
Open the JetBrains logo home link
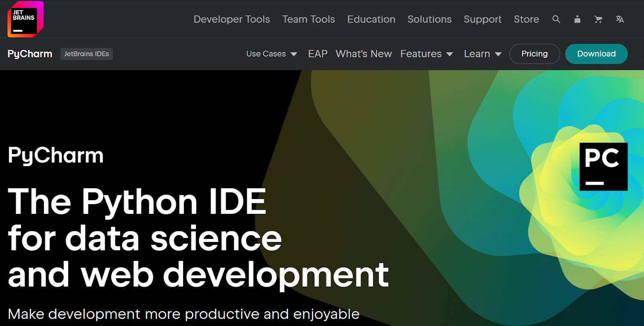25,19
